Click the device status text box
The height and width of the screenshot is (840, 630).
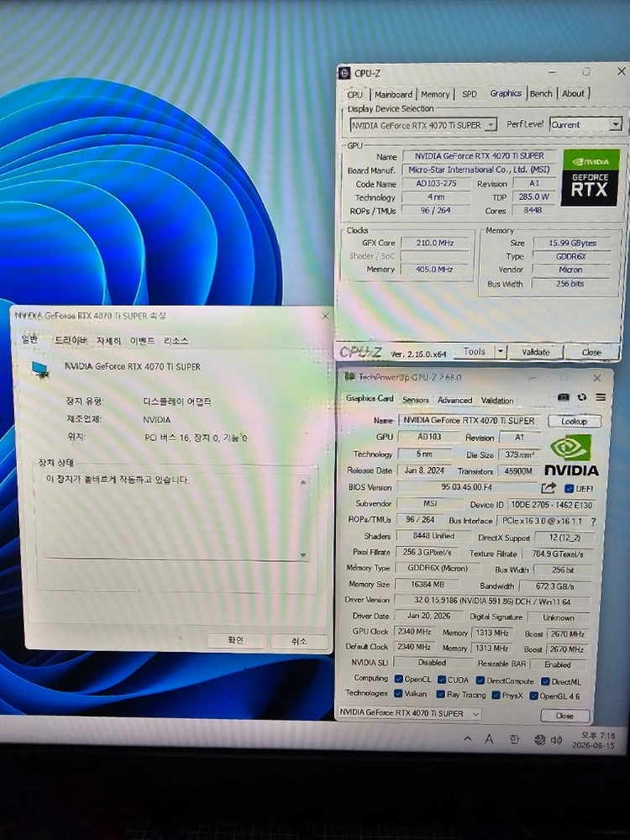click(x=178, y=517)
